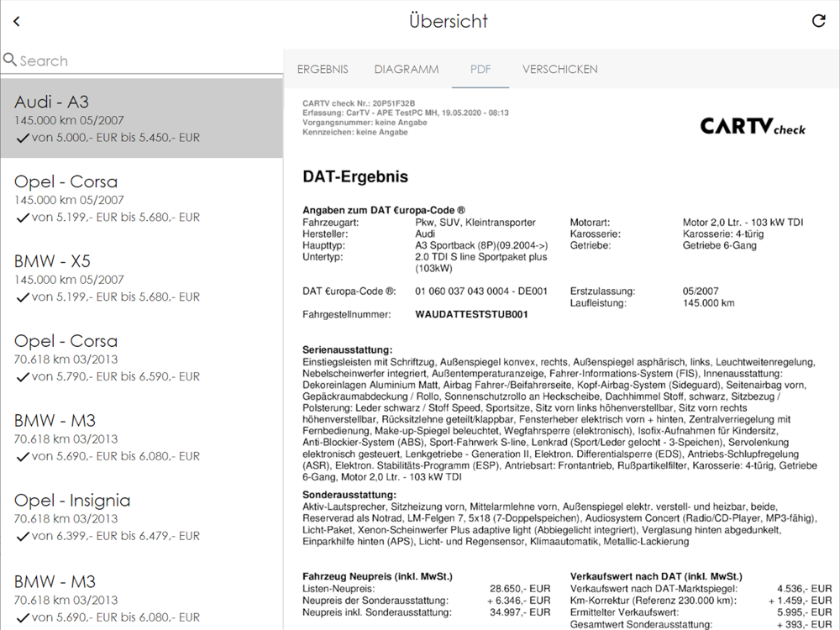
Task: Click Motor 2,0 Ltr. - 103 kW TDI value
Action: pos(743,223)
